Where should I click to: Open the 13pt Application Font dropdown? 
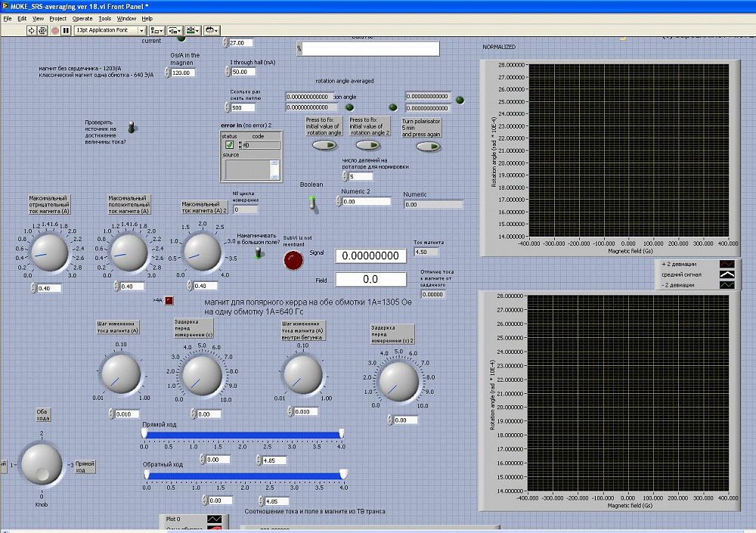click(110, 30)
